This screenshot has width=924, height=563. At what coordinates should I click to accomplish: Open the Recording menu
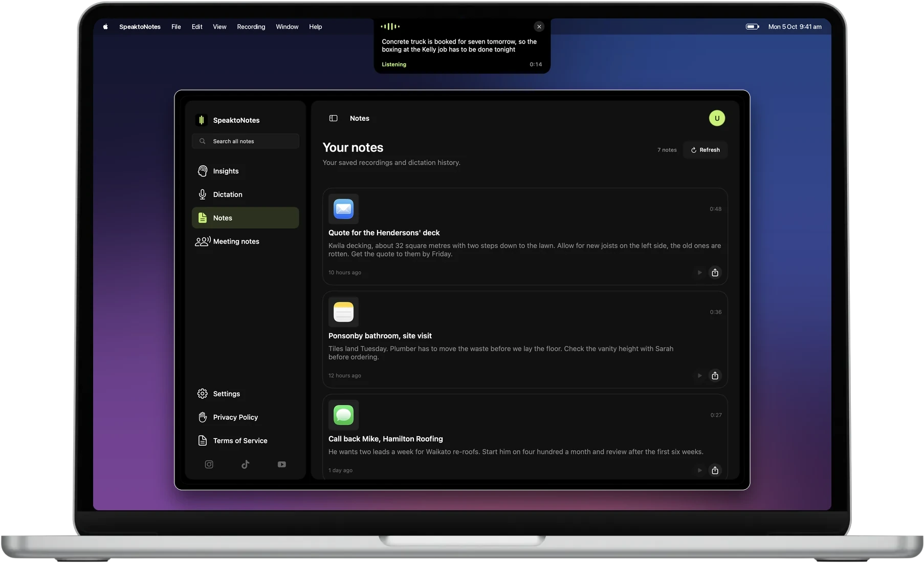coord(251,27)
